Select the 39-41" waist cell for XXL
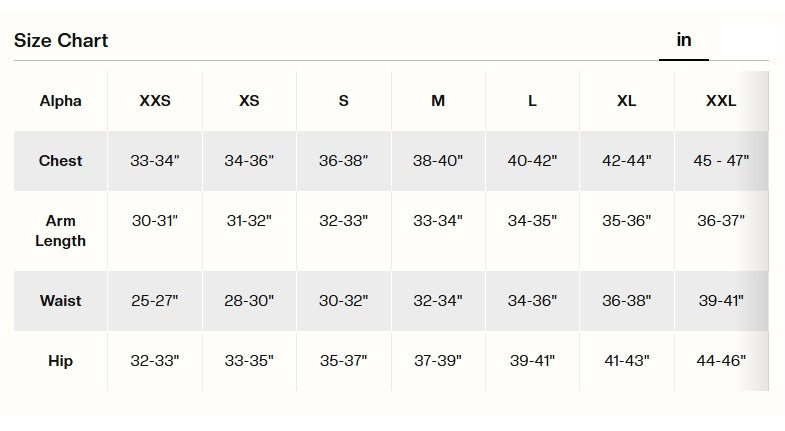This screenshot has width=785, height=431. (721, 301)
